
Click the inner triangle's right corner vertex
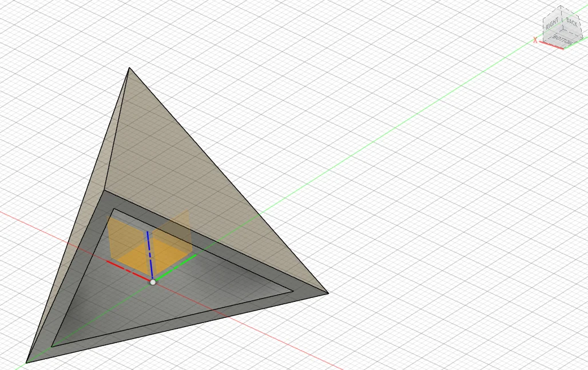293,292
